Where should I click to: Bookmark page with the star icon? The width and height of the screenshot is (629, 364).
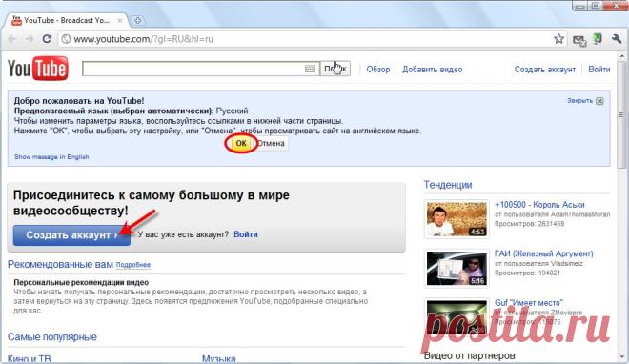(558, 39)
